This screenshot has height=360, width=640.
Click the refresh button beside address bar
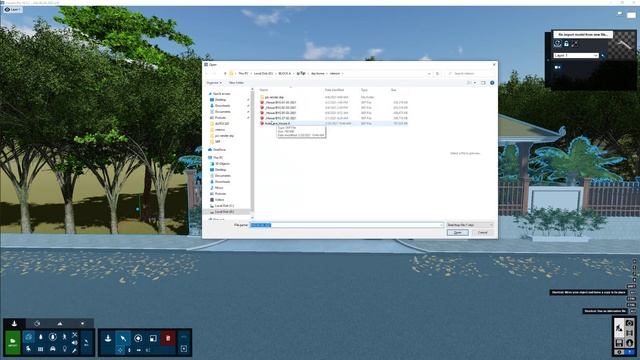pos(437,73)
